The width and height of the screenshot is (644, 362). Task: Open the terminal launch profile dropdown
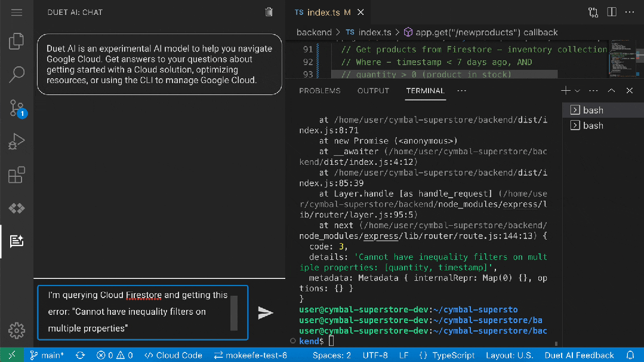point(577,91)
